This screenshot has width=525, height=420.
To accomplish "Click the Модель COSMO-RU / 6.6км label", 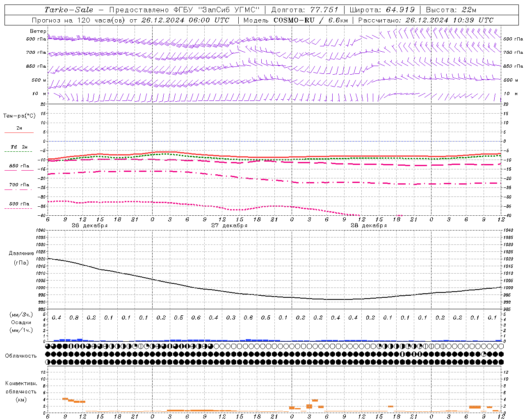I will (296, 20).
